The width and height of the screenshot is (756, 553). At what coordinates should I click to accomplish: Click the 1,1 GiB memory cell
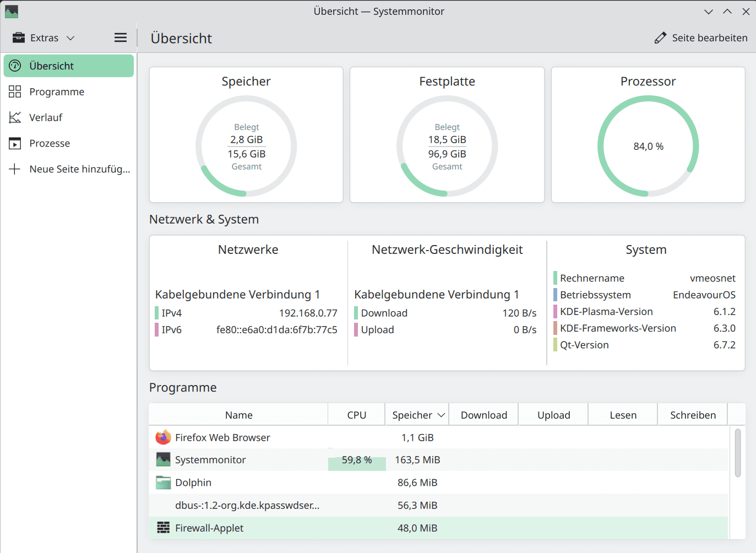click(x=417, y=437)
